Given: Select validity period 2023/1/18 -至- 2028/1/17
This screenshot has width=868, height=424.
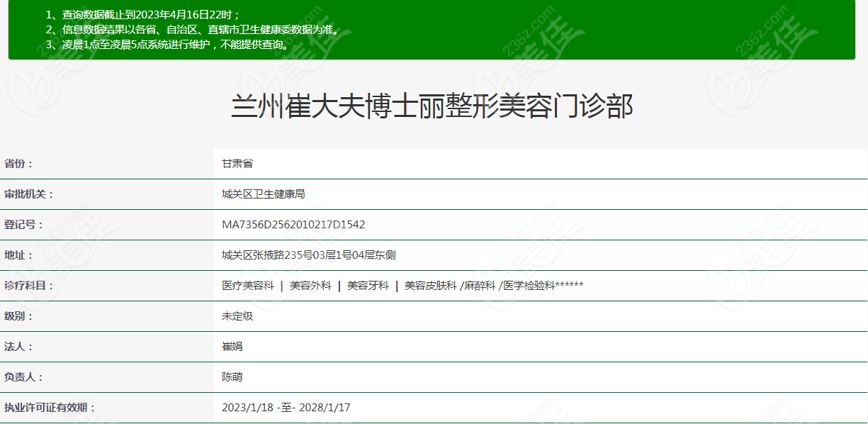Looking at the screenshot, I should (286, 408).
